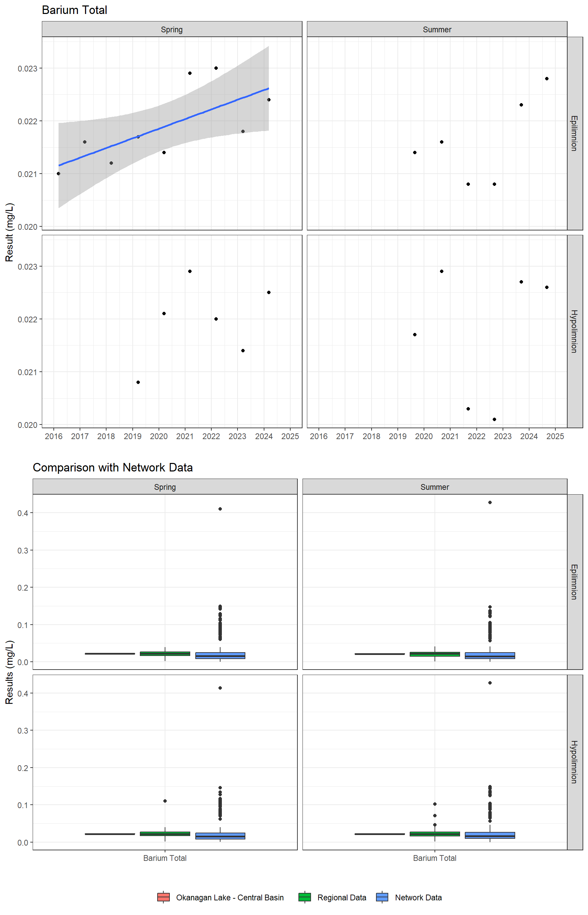Click the 2019 data point in Summer Epilimnion

pos(415,152)
